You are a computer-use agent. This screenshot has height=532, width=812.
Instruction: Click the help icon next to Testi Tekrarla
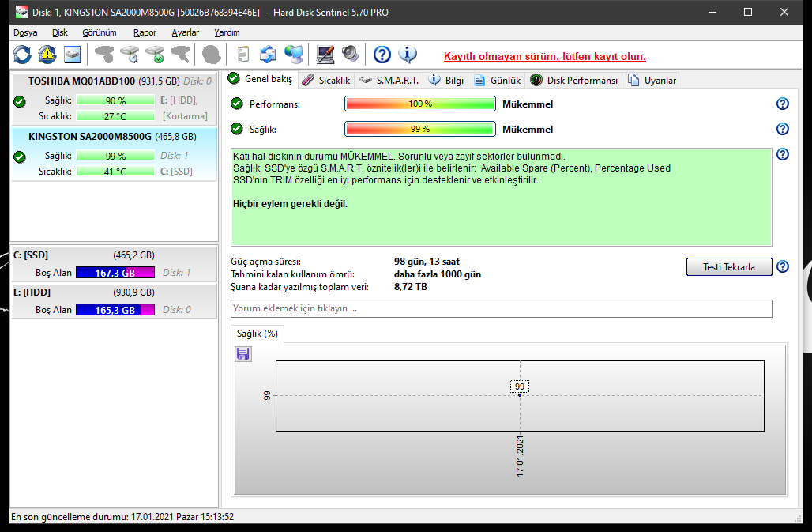coord(783,266)
